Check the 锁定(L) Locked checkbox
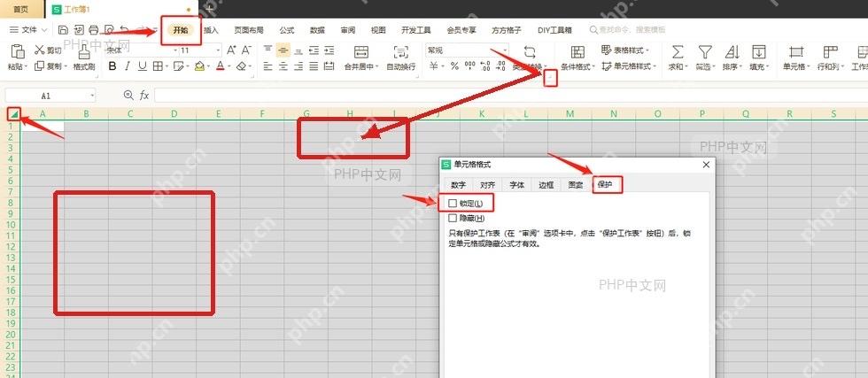 (453, 203)
